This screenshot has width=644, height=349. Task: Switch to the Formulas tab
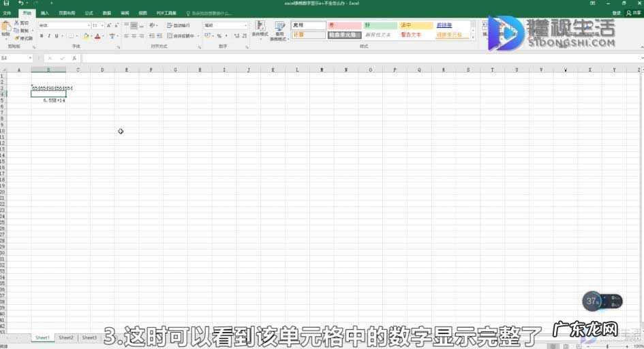[x=89, y=13]
